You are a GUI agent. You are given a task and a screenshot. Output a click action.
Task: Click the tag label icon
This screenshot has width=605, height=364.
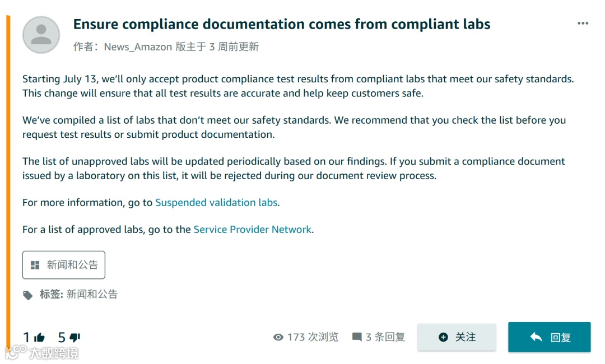pyautogui.click(x=27, y=295)
